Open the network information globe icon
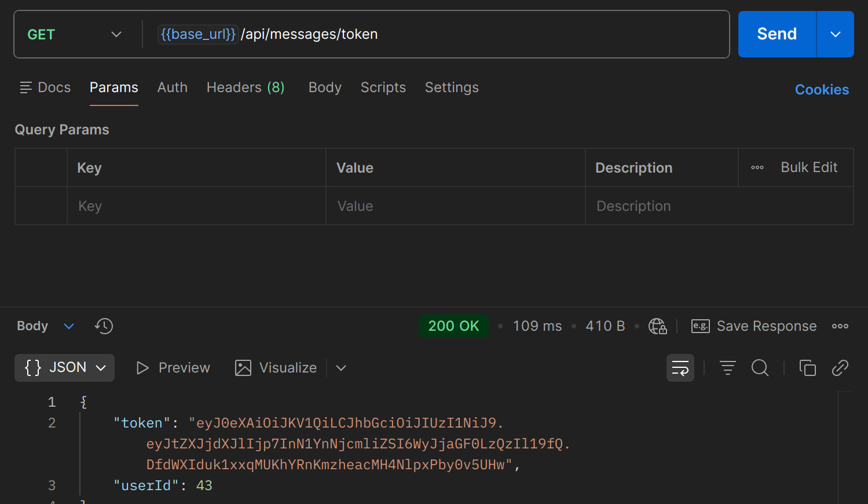This screenshot has height=504, width=868. pyautogui.click(x=658, y=326)
